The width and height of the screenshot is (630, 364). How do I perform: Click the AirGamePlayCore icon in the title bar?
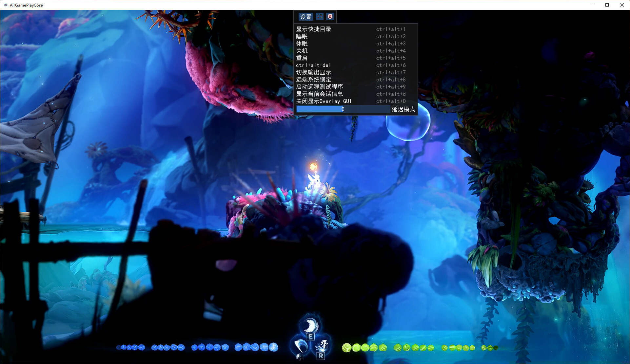tap(5, 5)
